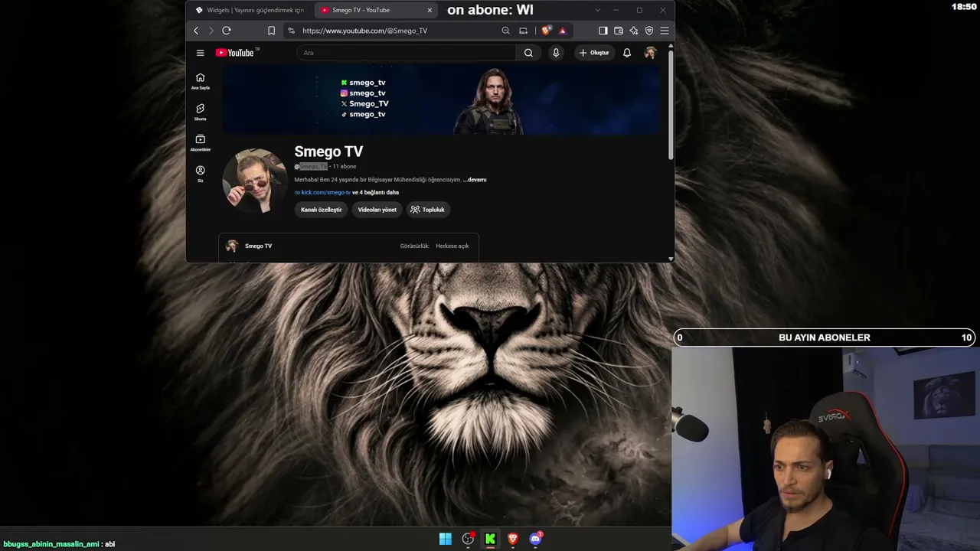Open Brave Rewards triangle icon
This screenshot has height=551, width=980.
point(563,31)
